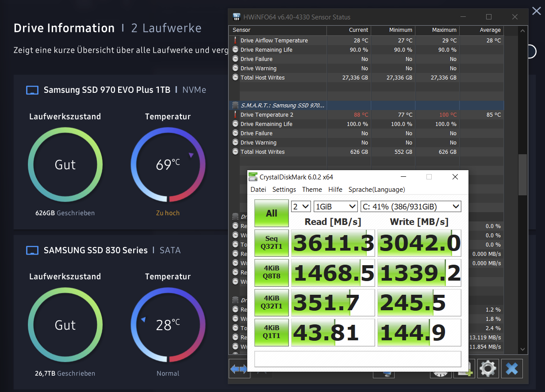
Task: Run the Seq Q32T1 test button
Action: [272, 243]
